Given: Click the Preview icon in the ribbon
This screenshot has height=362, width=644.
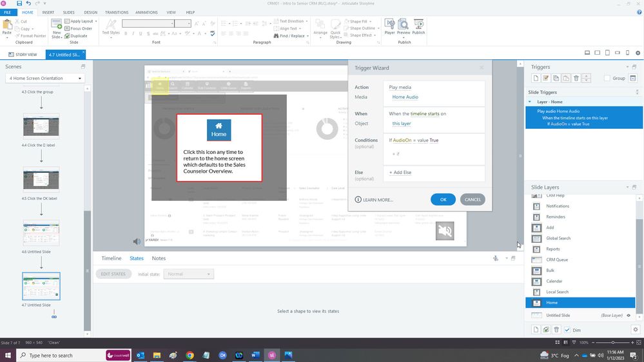Looking at the screenshot, I should [x=404, y=26].
